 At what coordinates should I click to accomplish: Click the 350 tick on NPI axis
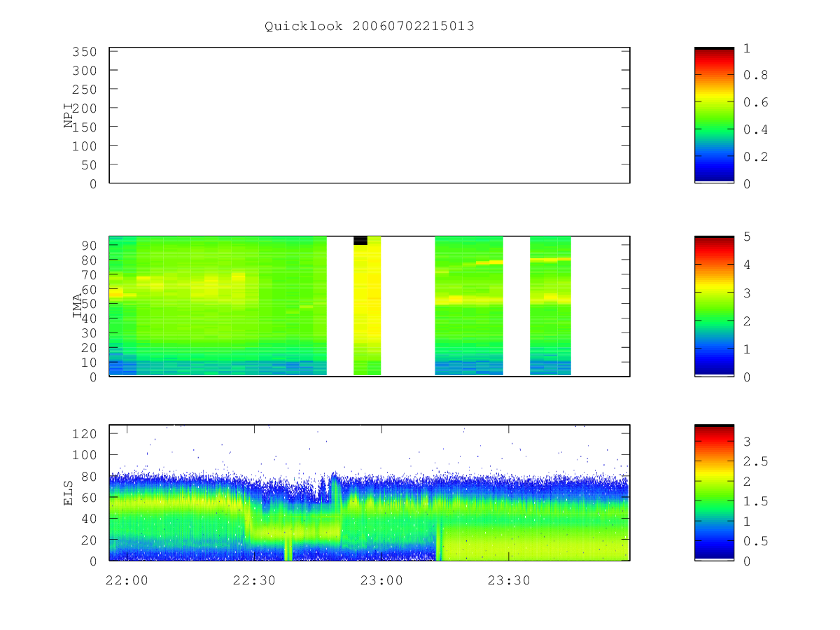tap(85, 52)
